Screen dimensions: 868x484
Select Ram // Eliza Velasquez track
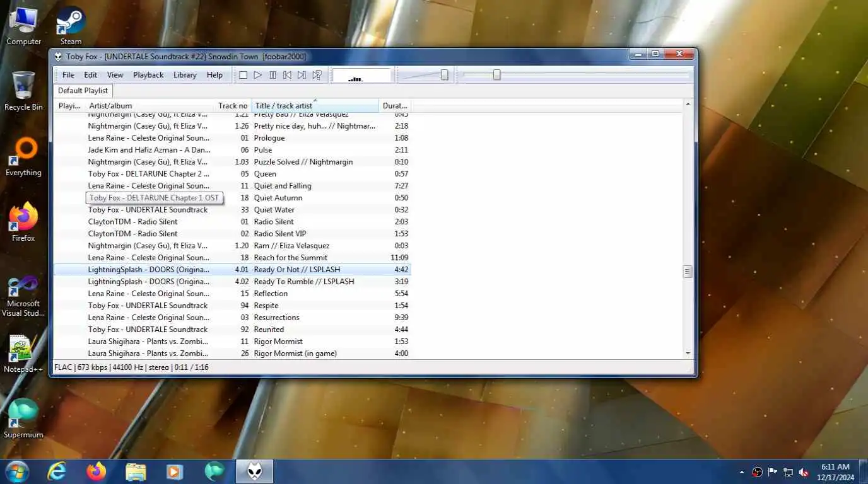pyautogui.click(x=232, y=246)
